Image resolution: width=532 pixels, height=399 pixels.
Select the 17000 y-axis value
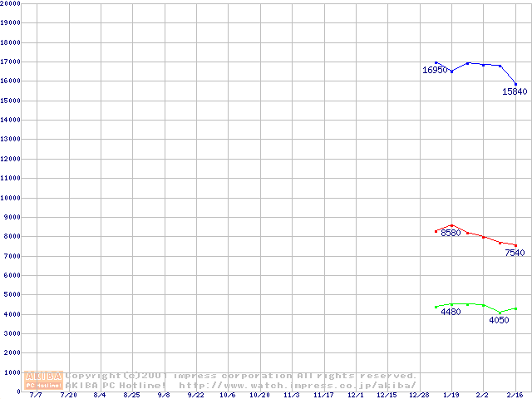point(11,62)
